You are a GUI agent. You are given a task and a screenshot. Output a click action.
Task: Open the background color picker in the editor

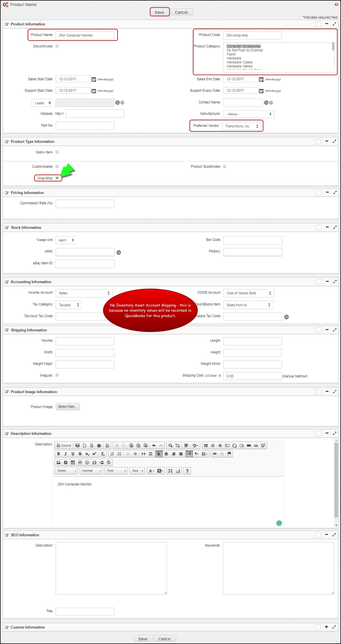160,471
